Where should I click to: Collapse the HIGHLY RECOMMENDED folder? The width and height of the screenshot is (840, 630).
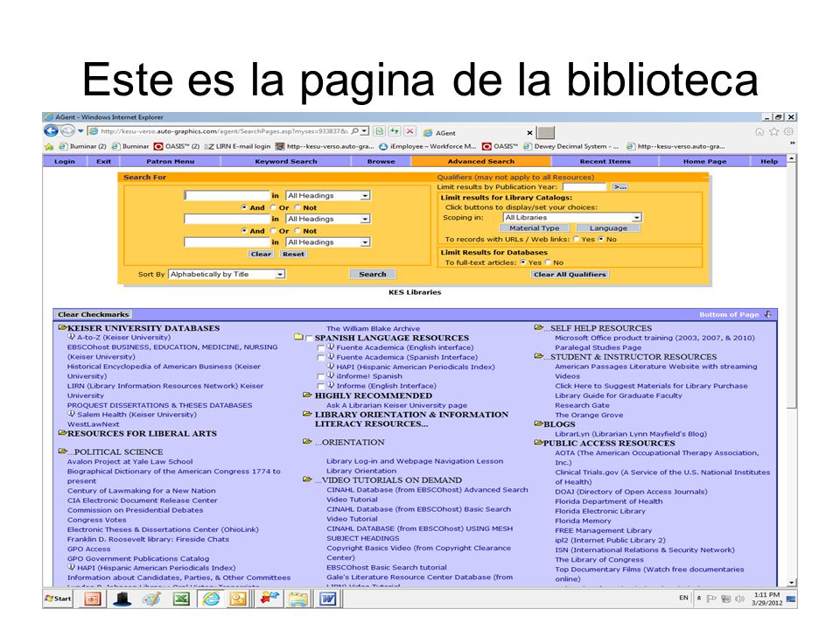(307, 395)
